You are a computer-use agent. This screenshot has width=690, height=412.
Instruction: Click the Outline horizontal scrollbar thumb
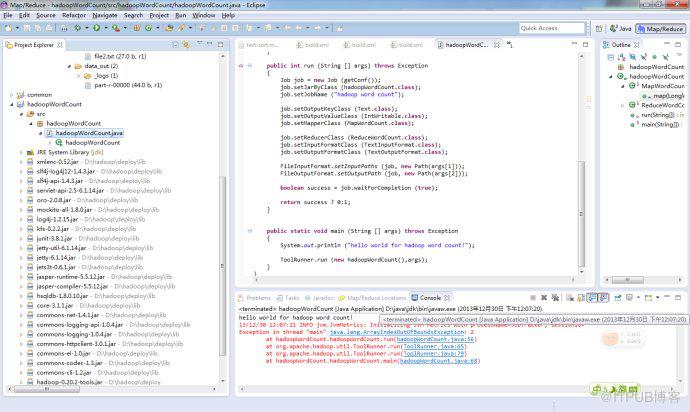[628, 280]
